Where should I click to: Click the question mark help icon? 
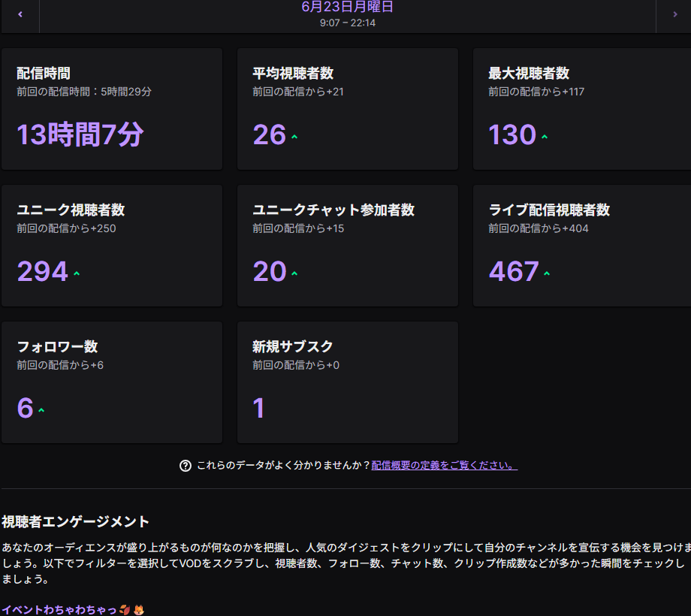(186, 465)
